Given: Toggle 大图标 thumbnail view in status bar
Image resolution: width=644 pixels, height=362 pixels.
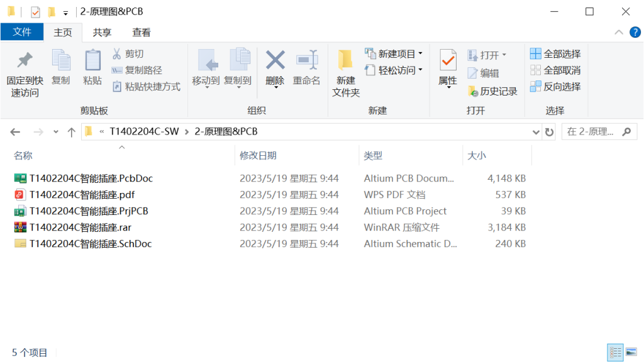Looking at the screenshot, I should click(632, 352).
